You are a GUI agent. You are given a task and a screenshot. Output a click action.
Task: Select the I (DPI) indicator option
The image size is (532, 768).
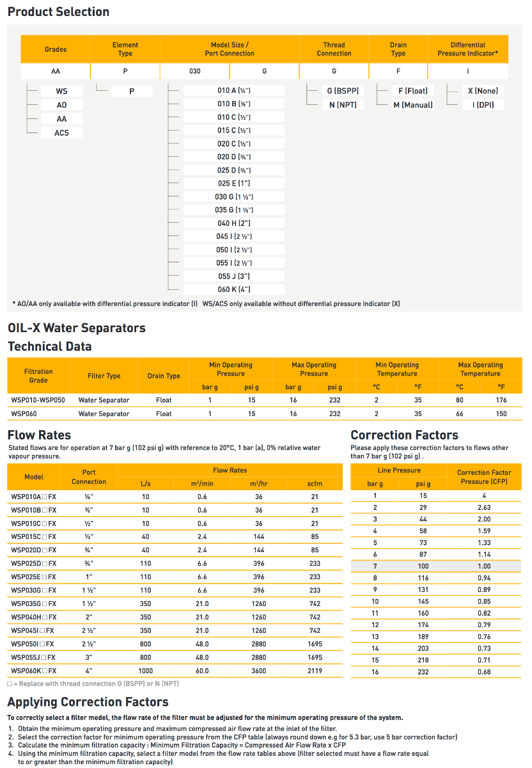(x=483, y=104)
